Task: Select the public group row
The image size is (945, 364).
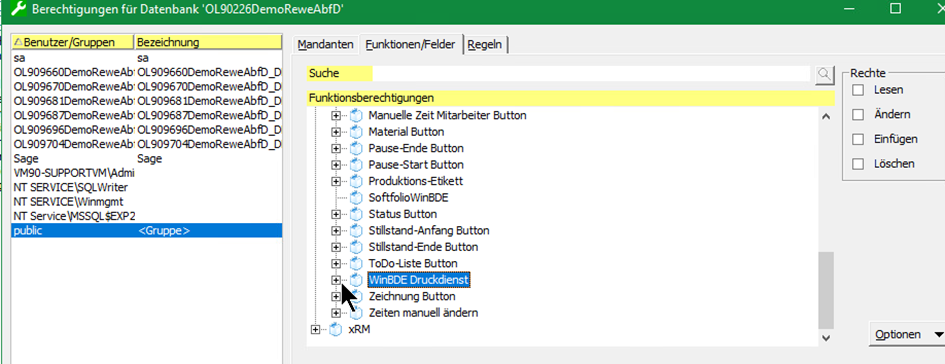Action: tap(146, 230)
